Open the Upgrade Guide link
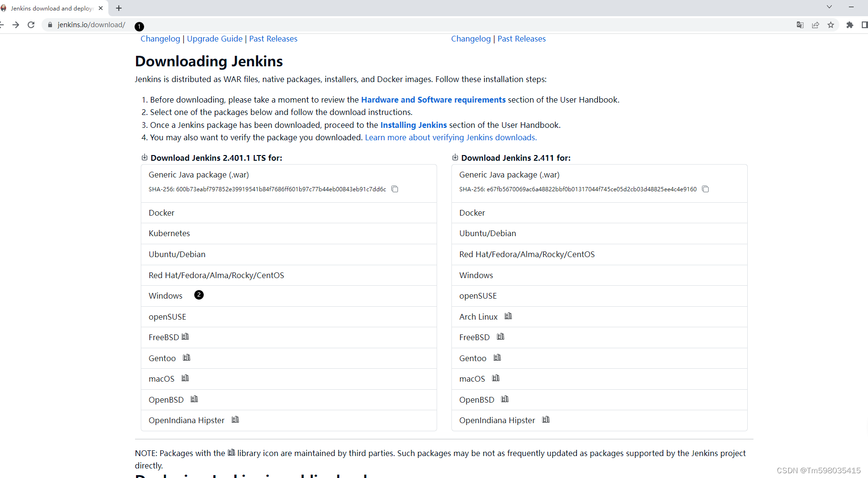 (215, 39)
